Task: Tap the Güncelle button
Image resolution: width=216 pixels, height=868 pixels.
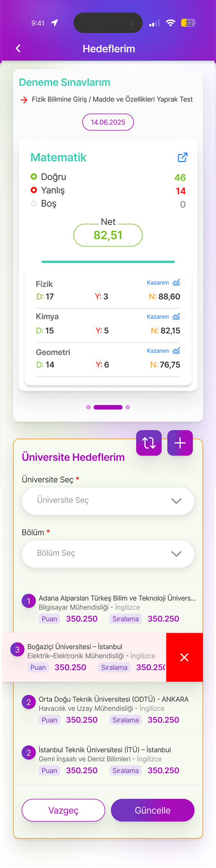Action: 153,810
